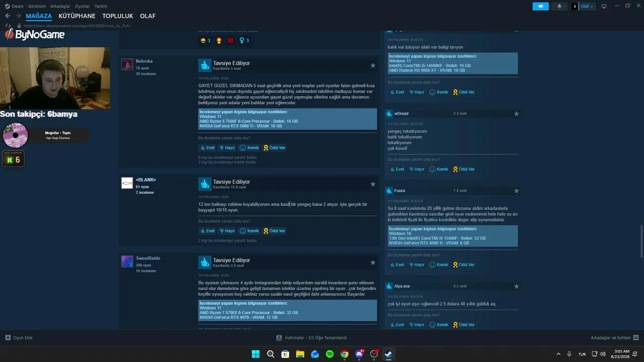Go back with the Steam back arrow

(x=8, y=16)
